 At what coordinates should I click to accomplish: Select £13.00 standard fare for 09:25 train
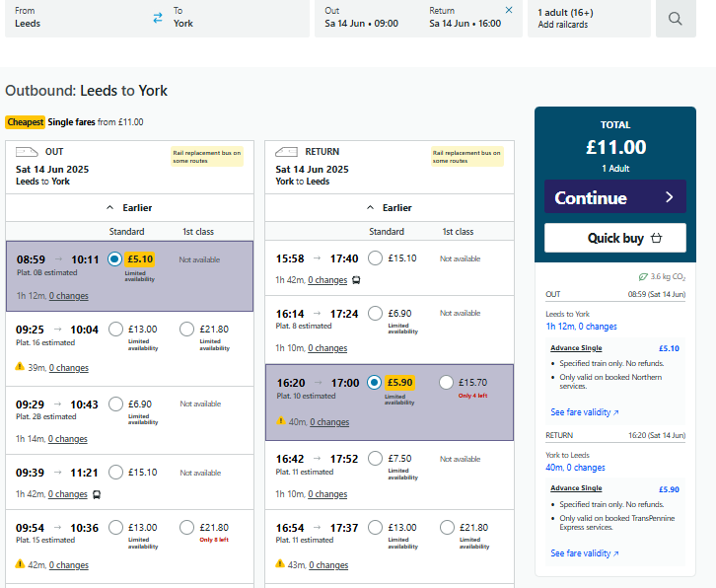[116, 329]
